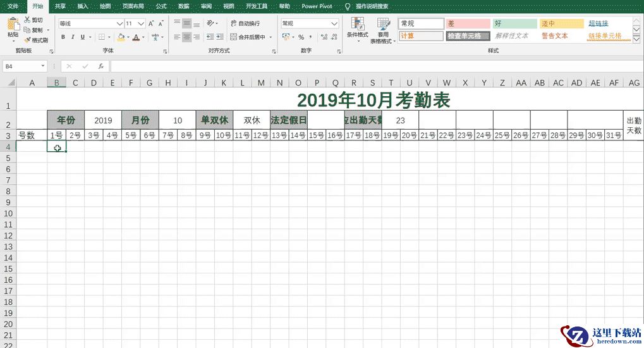Apply the Bad (差) red cell style
Image resolution: width=644 pixels, height=348 pixels.
[x=468, y=23]
